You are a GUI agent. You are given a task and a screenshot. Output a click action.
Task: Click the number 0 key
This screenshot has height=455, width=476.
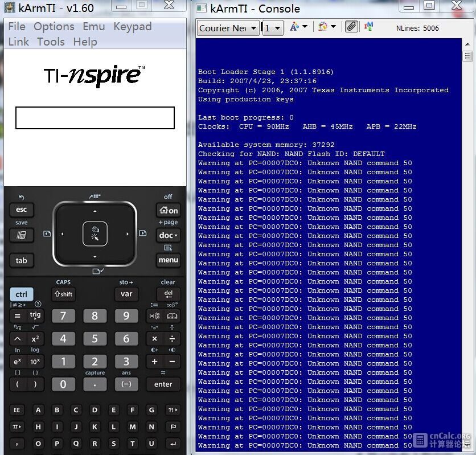pyautogui.click(x=63, y=384)
